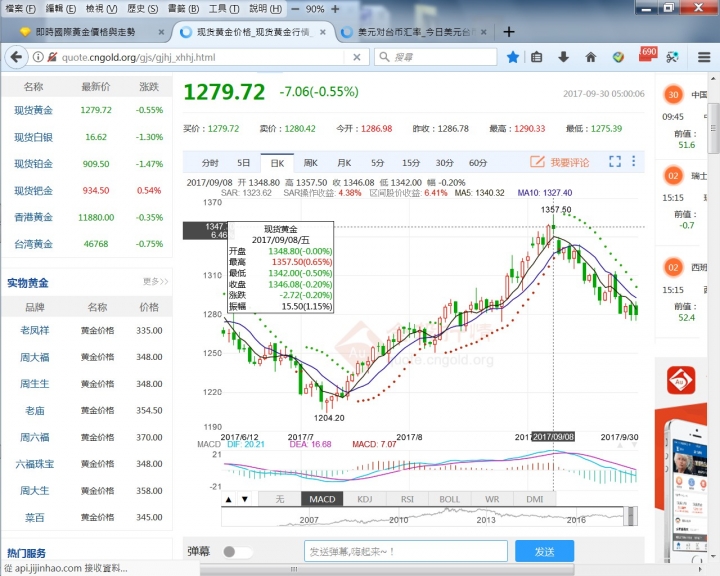Toggle the 弹幕 switch on

point(237,551)
